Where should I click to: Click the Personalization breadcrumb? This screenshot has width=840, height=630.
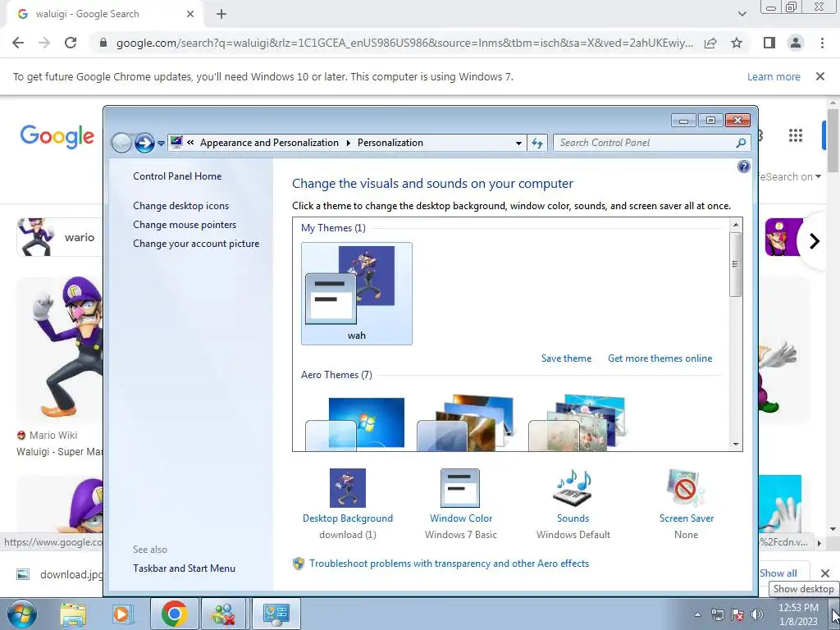[x=390, y=143]
